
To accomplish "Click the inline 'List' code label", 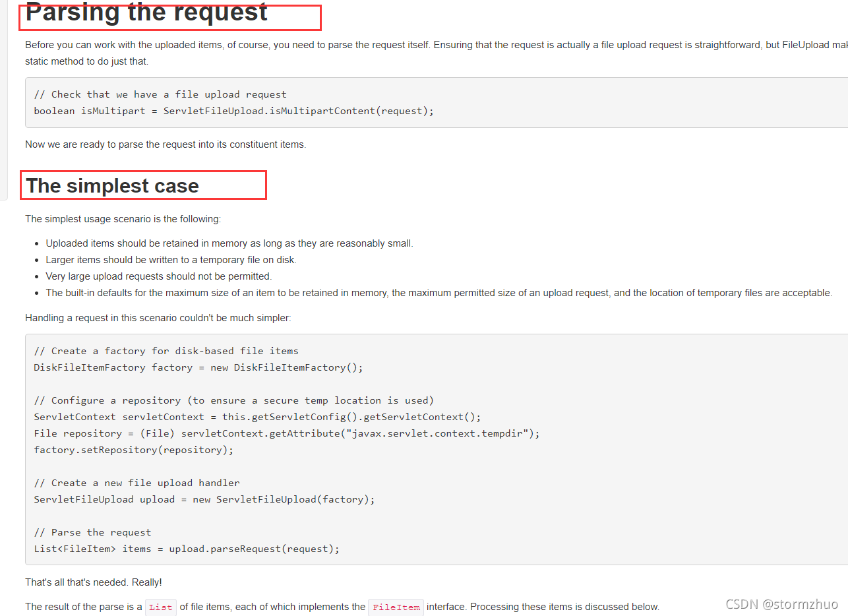I will coord(160,607).
